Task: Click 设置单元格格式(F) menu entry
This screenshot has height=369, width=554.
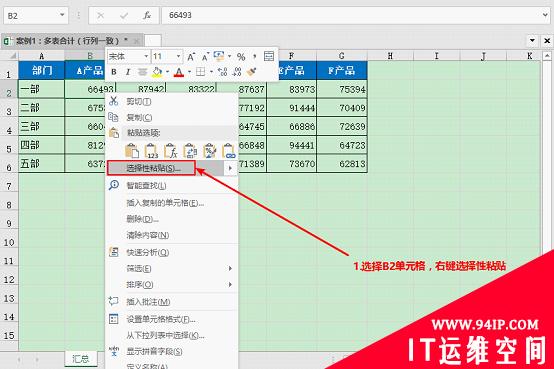Action: tap(161, 320)
